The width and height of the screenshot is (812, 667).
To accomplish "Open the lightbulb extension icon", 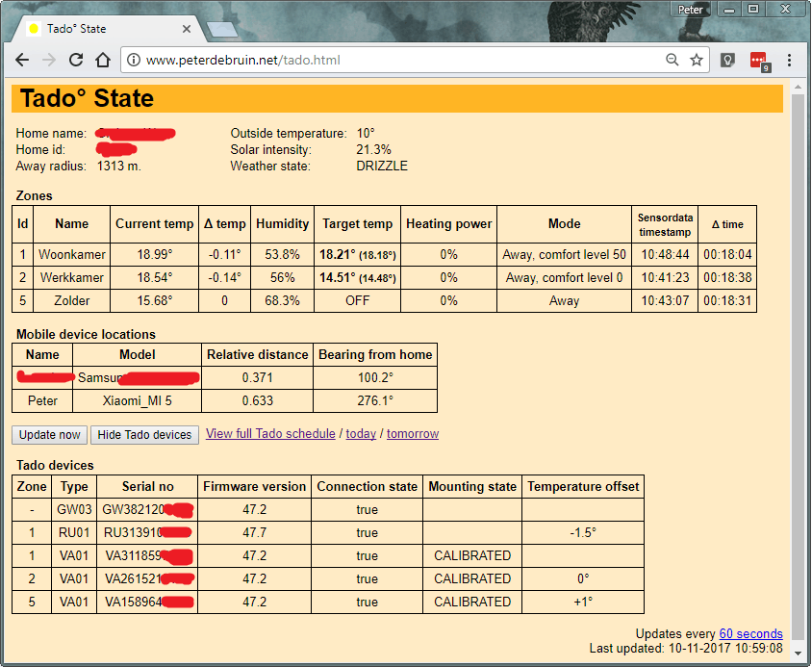I will coord(729,60).
